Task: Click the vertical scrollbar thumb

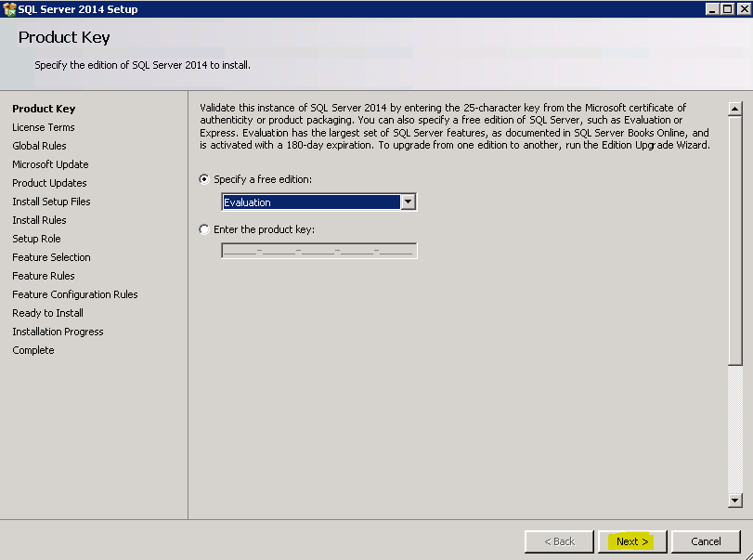Action: (x=734, y=241)
